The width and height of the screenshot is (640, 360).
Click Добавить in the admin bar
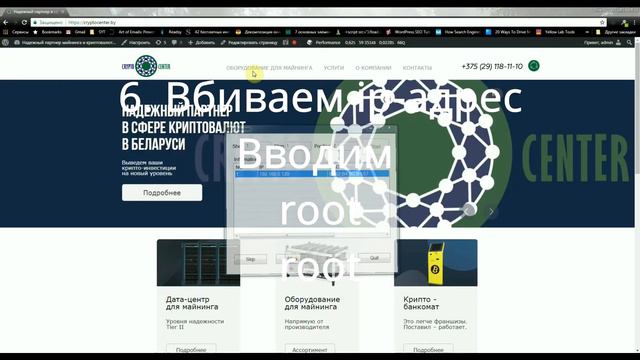pyautogui.click(x=201, y=42)
